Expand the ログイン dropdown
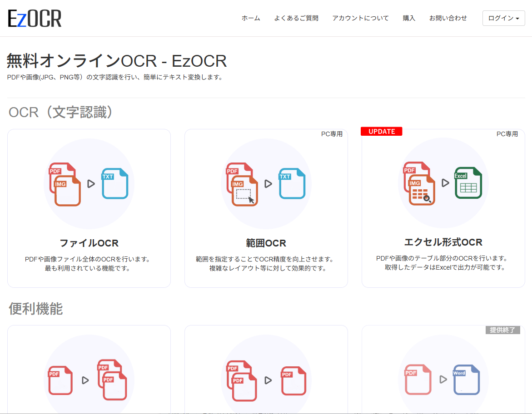This screenshot has height=414, width=532. pyautogui.click(x=503, y=18)
